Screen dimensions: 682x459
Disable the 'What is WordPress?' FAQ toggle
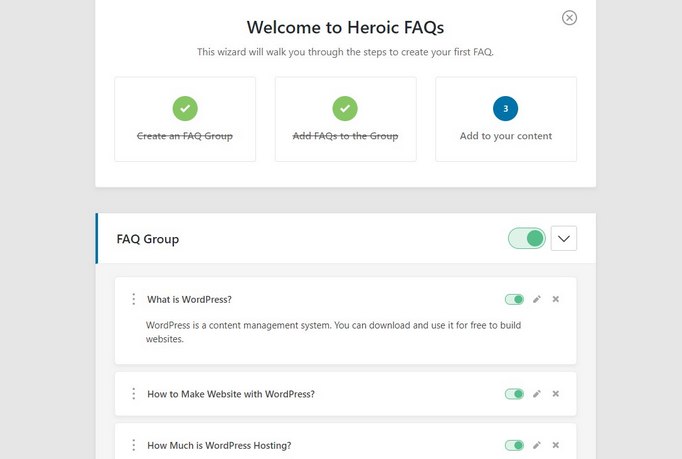pyautogui.click(x=514, y=299)
